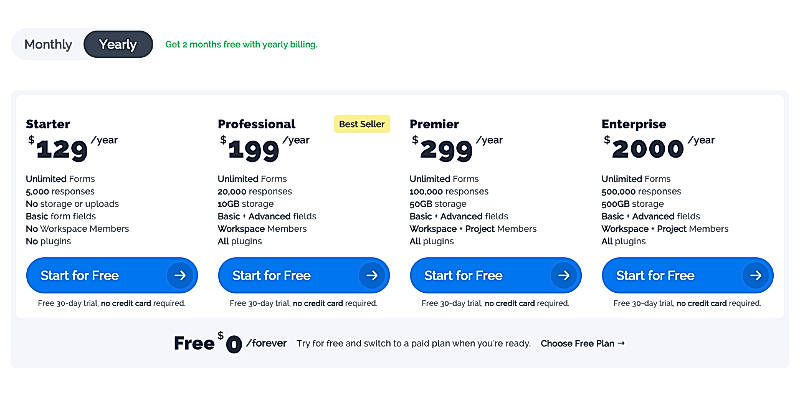Click the Professional plan heading
Viewport: 800px width, 400px height.
[257, 124]
